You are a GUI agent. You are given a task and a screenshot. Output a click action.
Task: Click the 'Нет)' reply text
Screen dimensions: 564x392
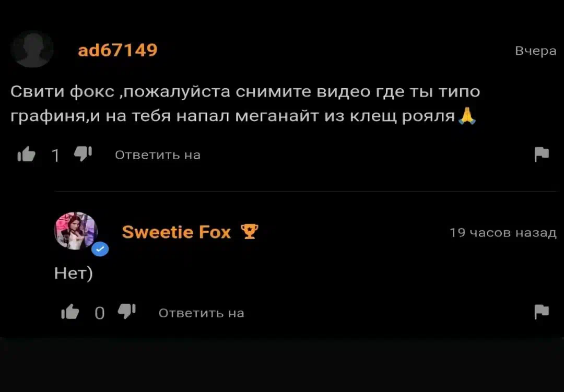pos(74,273)
